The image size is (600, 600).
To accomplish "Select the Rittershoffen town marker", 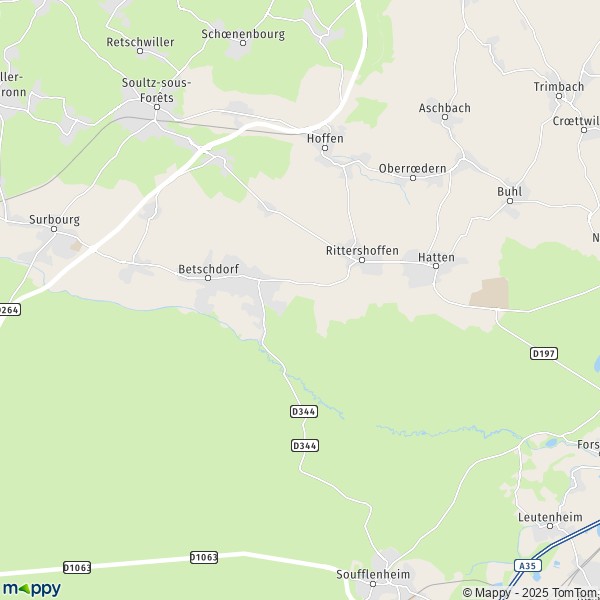I will (x=362, y=260).
